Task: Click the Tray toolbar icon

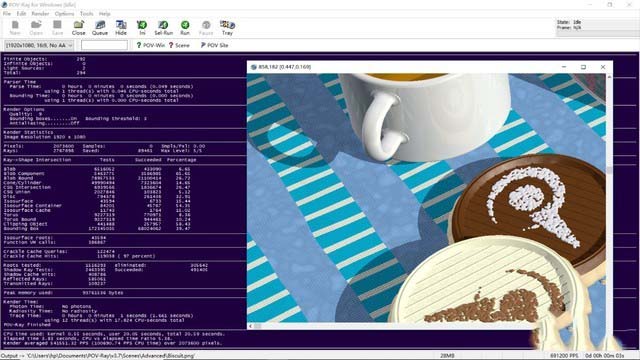Action: tap(227, 28)
